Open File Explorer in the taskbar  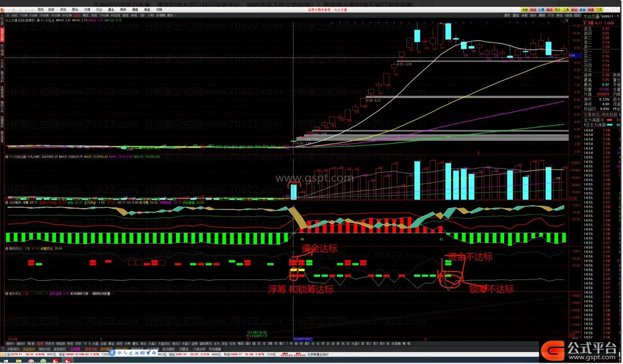(18, 361)
